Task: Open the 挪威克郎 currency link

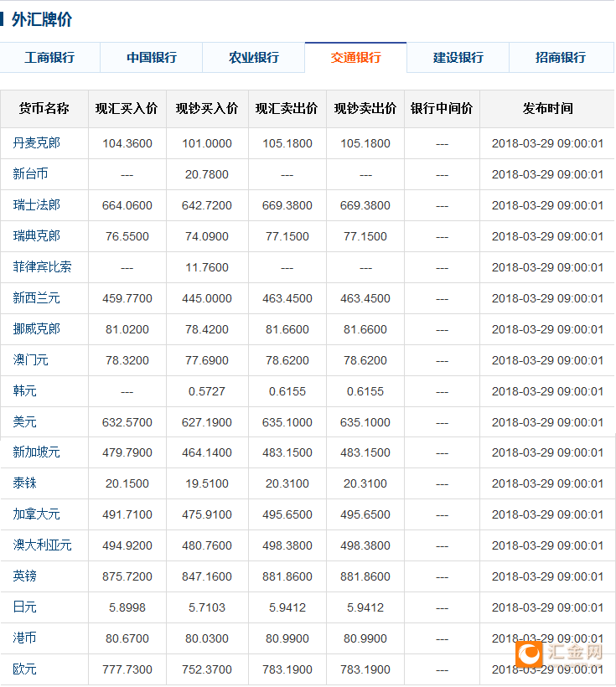Action: click(x=36, y=329)
